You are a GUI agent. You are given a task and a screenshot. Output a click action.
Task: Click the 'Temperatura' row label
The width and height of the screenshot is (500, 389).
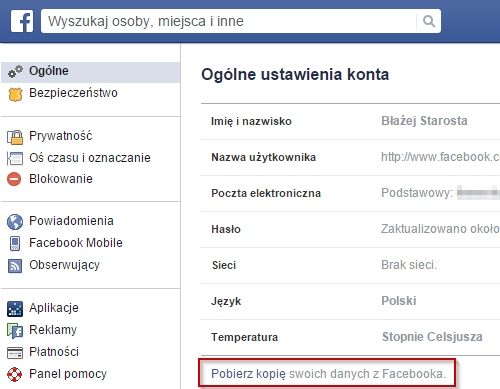244,337
